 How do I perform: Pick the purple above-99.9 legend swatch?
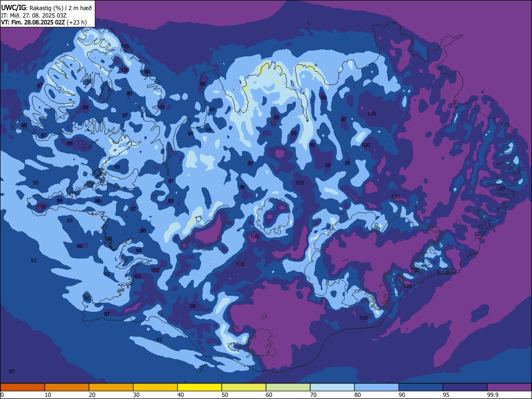click(x=509, y=387)
